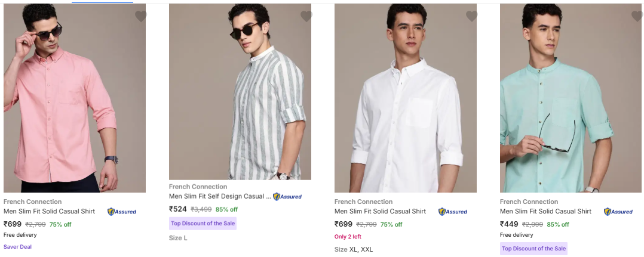The height and width of the screenshot is (257, 644).
Task: Open white shirt product image
Action: [406, 98]
